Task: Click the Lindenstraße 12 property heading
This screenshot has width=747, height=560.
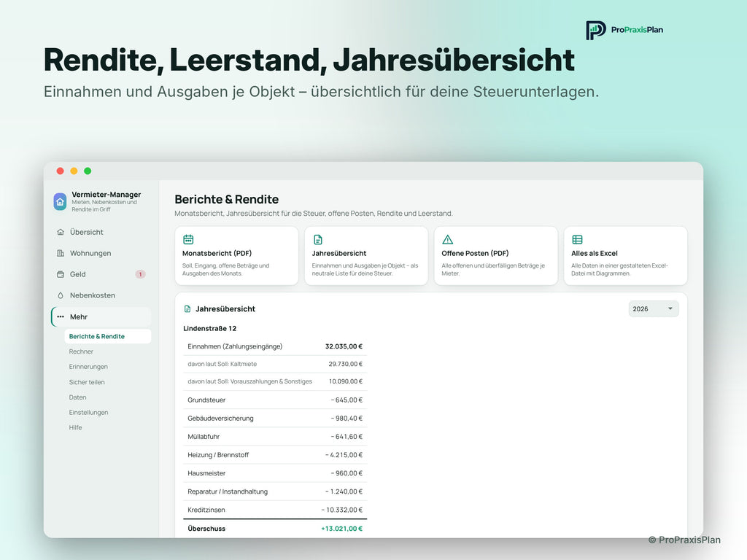Action: coord(209,329)
